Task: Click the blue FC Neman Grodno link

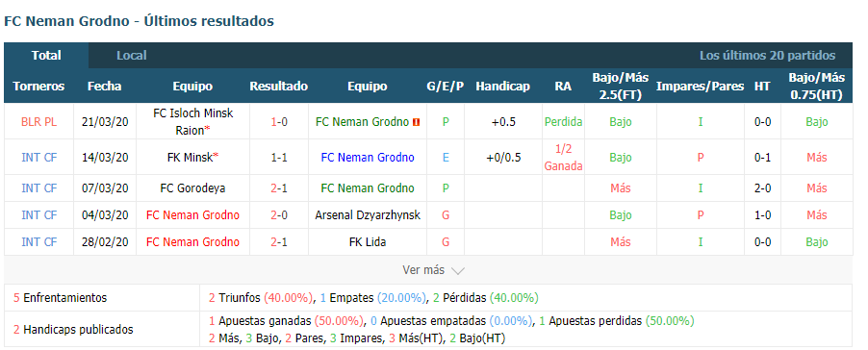Action: (368, 158)
